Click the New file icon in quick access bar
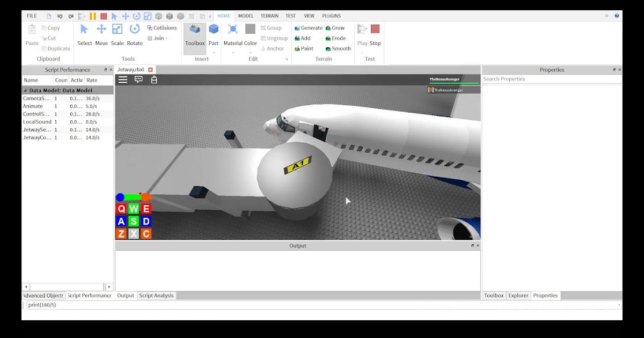644x338 pixels. coord(49,16)
